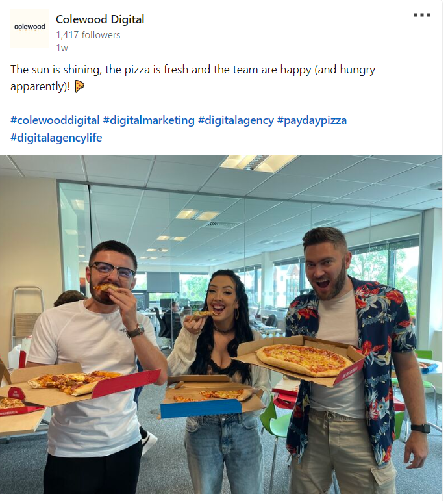The height and width of the screenshot is (501, 448).
Task: Click the 1w post timestamp
Action: coord(62,48)
